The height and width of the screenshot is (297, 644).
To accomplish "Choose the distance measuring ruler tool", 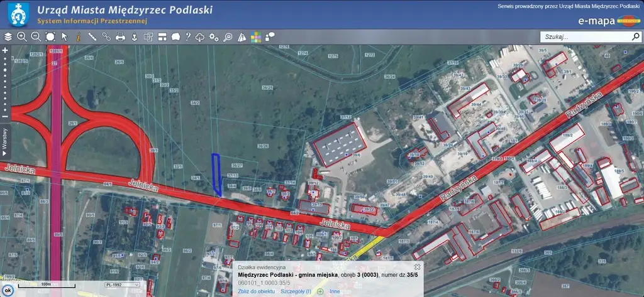I will click(x=92, y=37).
